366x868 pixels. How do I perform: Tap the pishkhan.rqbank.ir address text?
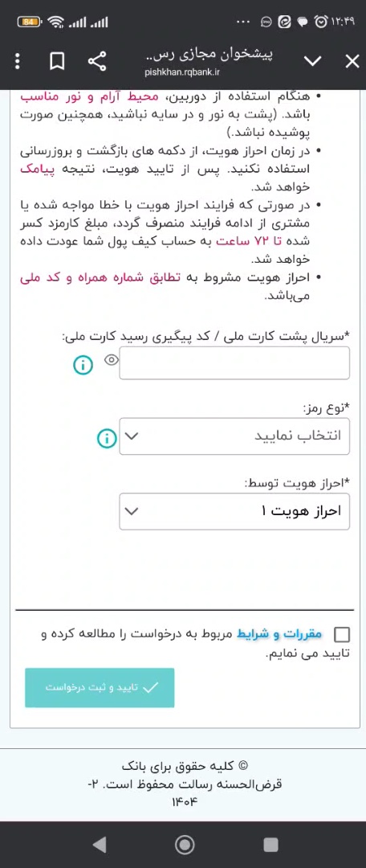(182, 72)
